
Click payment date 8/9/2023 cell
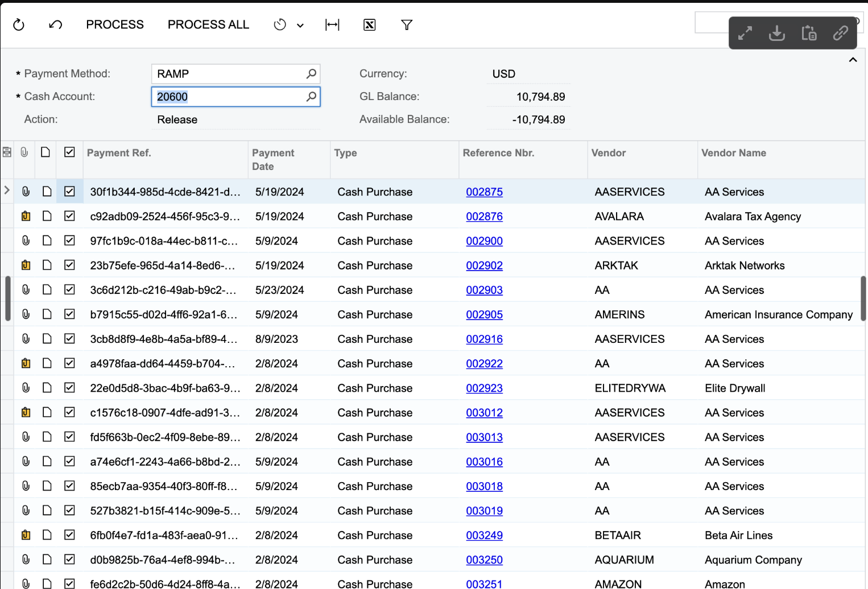(x=276, y=339)
